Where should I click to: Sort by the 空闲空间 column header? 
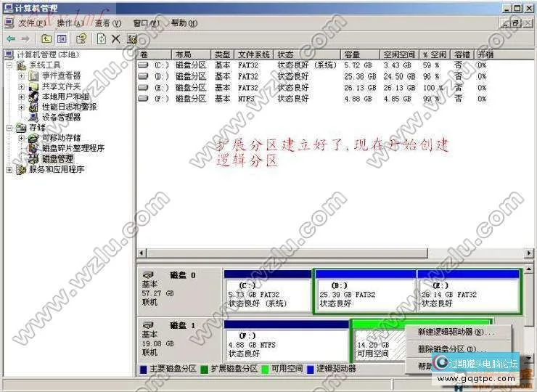tap(399, 54)
